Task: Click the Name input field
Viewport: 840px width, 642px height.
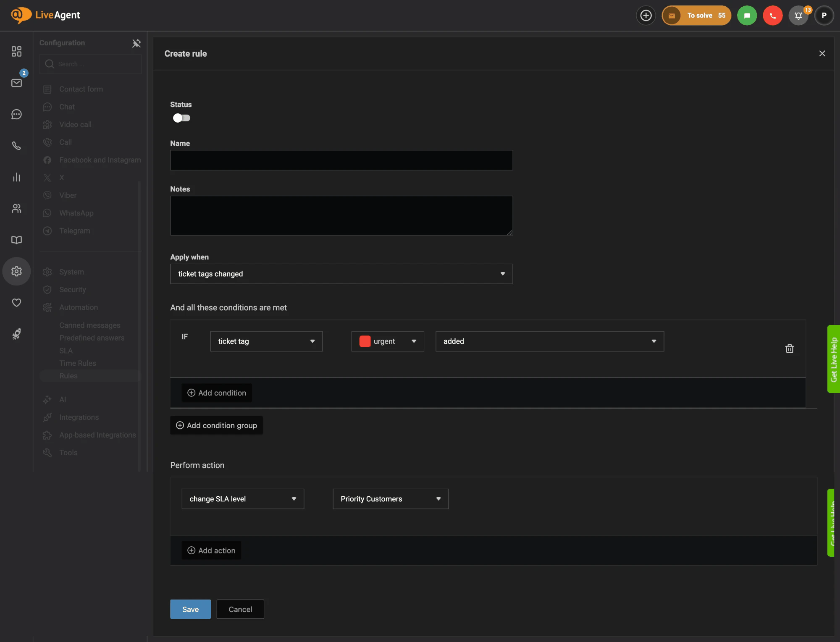Action: [x=341, y=160]
